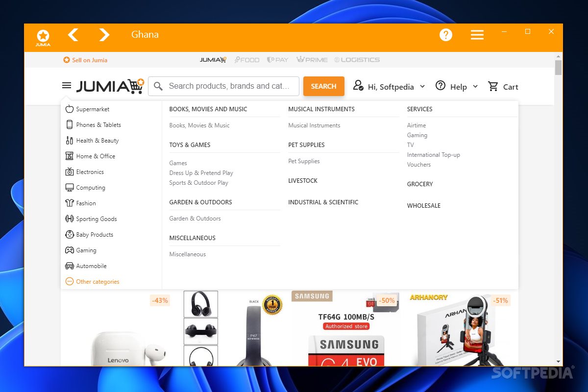Image resolution: width=588 pixels, height=392 pixels.
Task: Click the Home & Office icon
Action: click(70, 156)
